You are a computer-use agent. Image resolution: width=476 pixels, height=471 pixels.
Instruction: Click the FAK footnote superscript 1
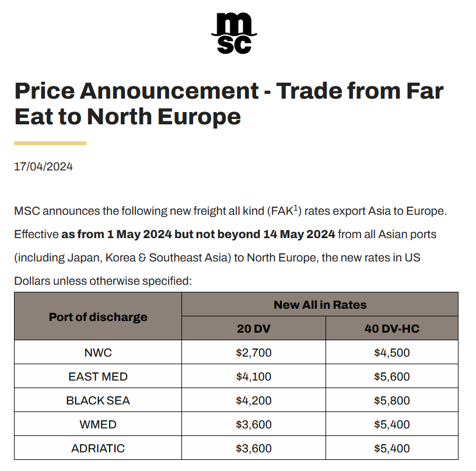(x=296, y=207)
